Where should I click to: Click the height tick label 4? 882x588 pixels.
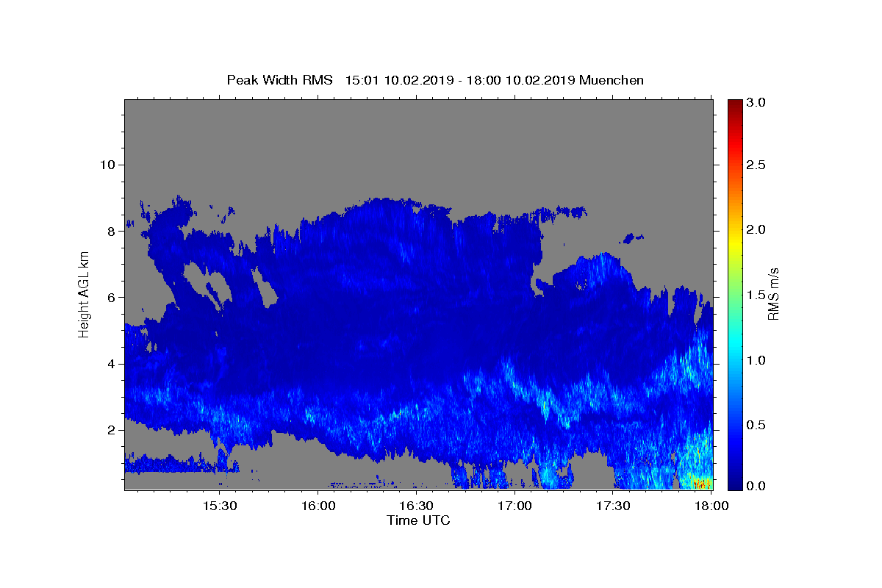(112, 364)
